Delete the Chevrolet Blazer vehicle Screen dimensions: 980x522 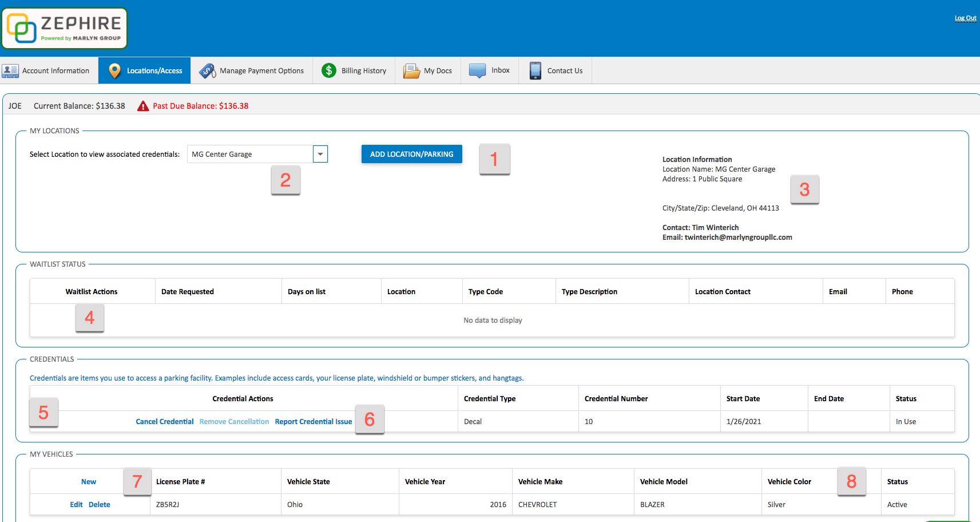(x=100, y=505)
